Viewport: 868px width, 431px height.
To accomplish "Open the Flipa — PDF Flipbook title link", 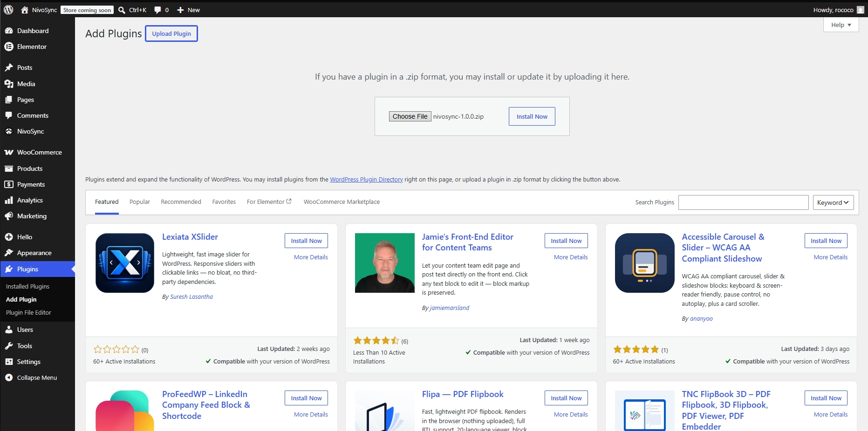I will coord(463,394).
